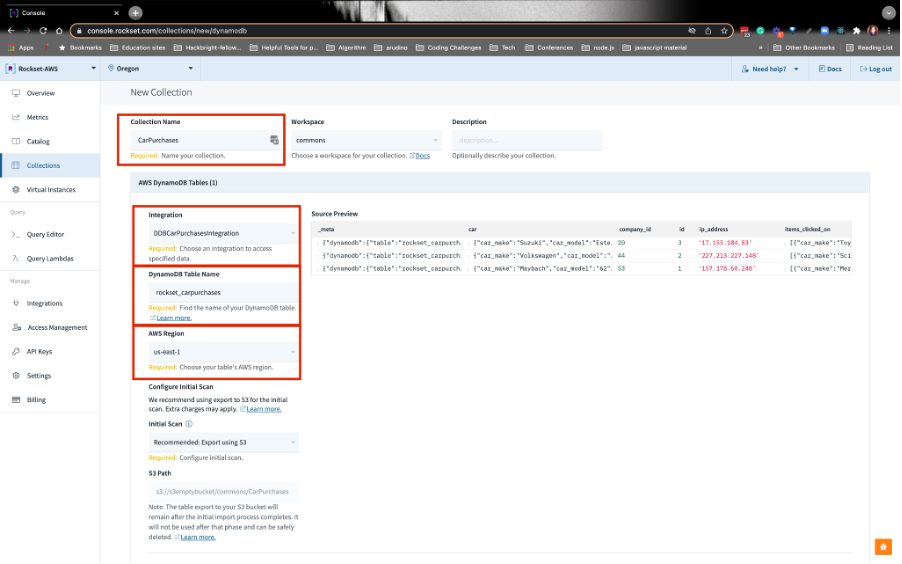Screen dimensions: 902x564
Task: Click the icon inside Collection Name field
Action: [274, 140]
